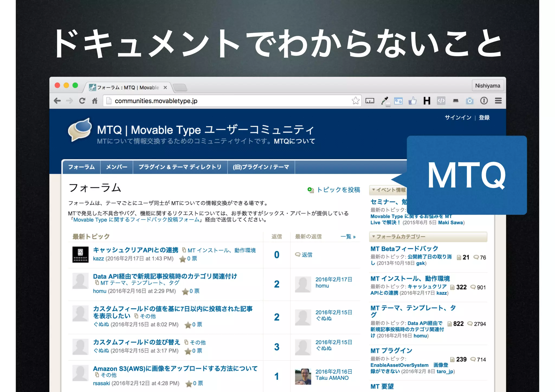Click the image extension icon
This screenshot has height=392, width=555.
click(398, 101)
